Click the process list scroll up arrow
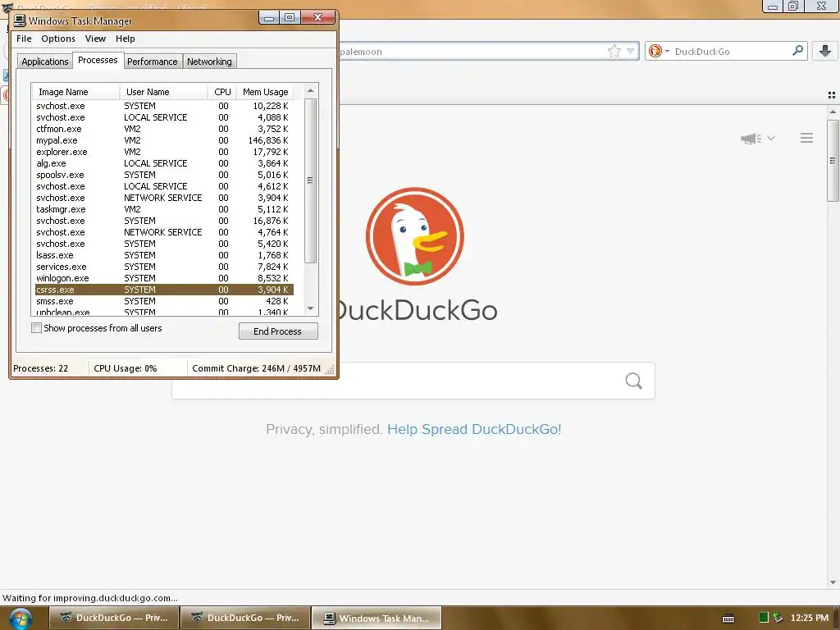840x630 pixels. [x=310, y=90]
